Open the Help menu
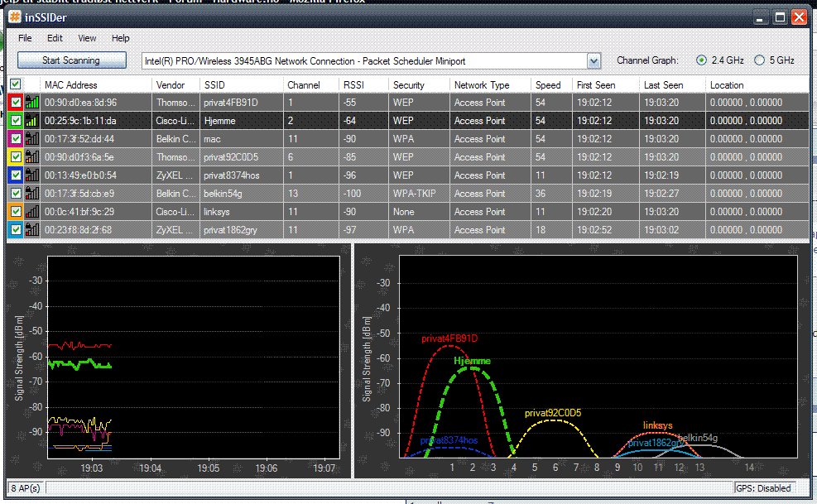 (120, 38)
